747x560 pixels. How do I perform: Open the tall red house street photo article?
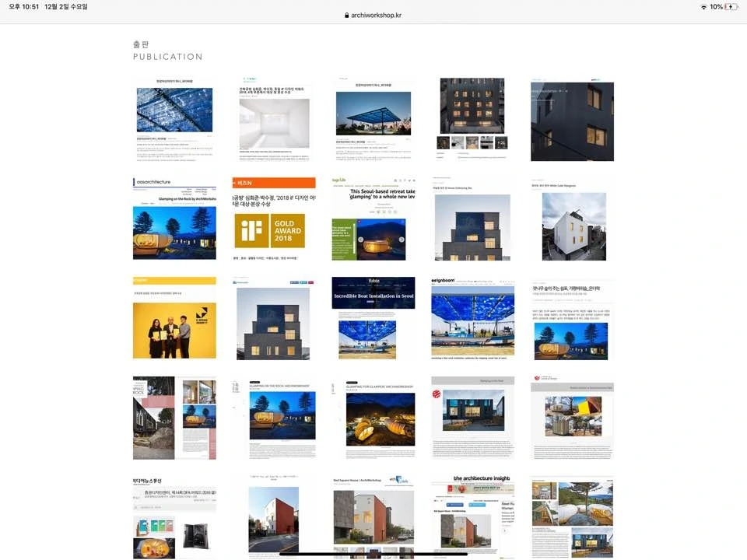click(274, 517)
